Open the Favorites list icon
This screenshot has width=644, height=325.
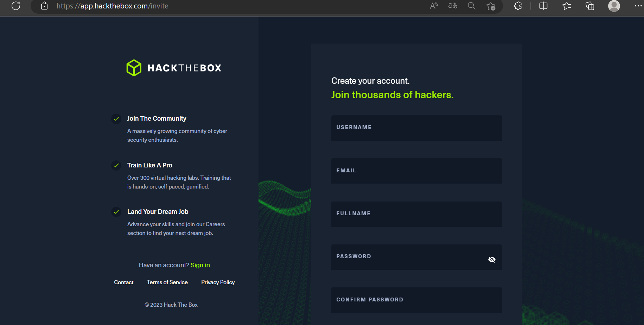566,6
